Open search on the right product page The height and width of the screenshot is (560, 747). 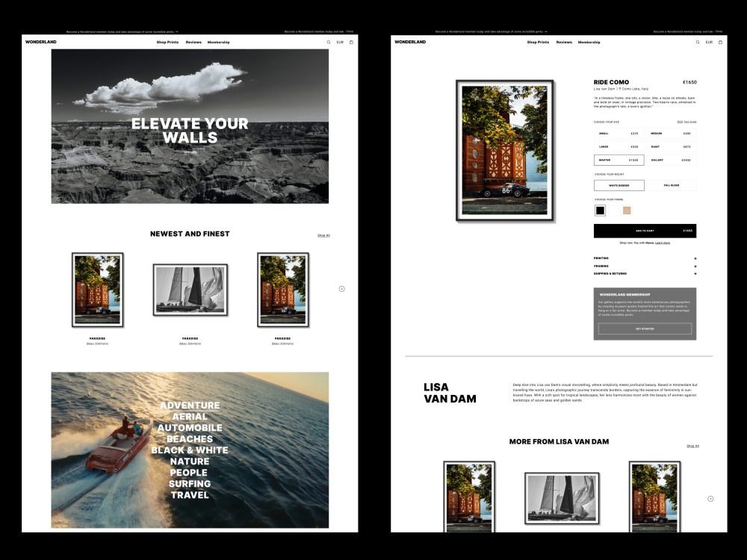[x=698, y=43]
